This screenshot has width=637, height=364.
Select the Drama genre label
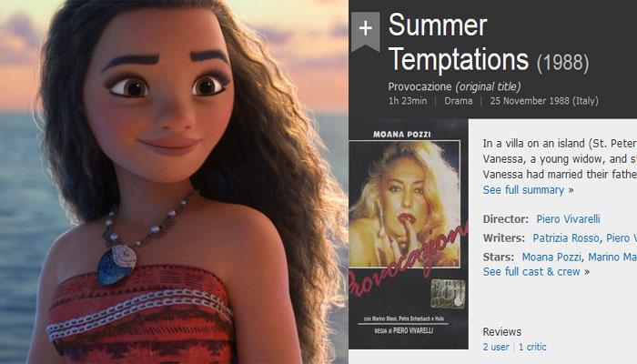coord(459,101)
